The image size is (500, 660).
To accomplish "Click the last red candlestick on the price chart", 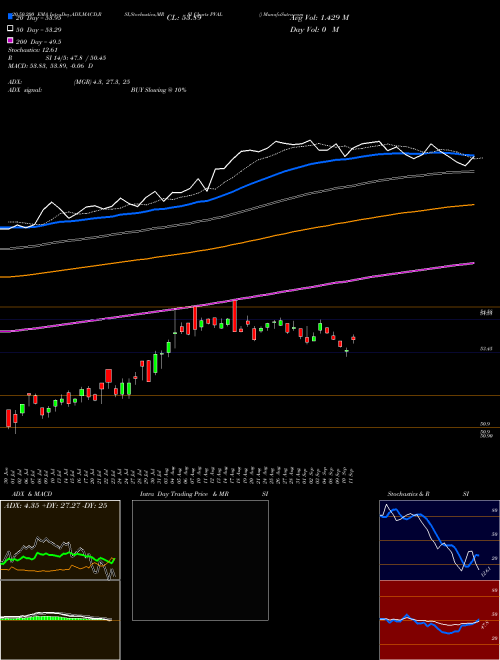I will pyautogui.click(x=353, y=338).
